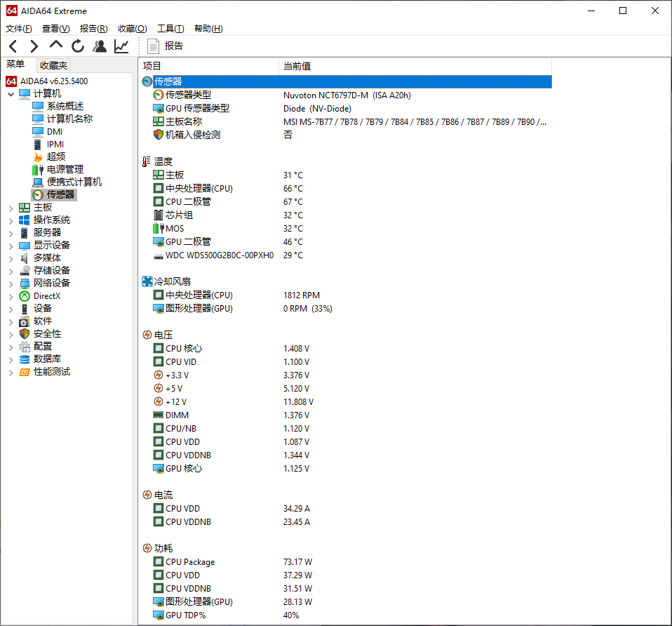Click the 温度 thermometer icon
The image size is (672, 626).
[x=146, y=161]
